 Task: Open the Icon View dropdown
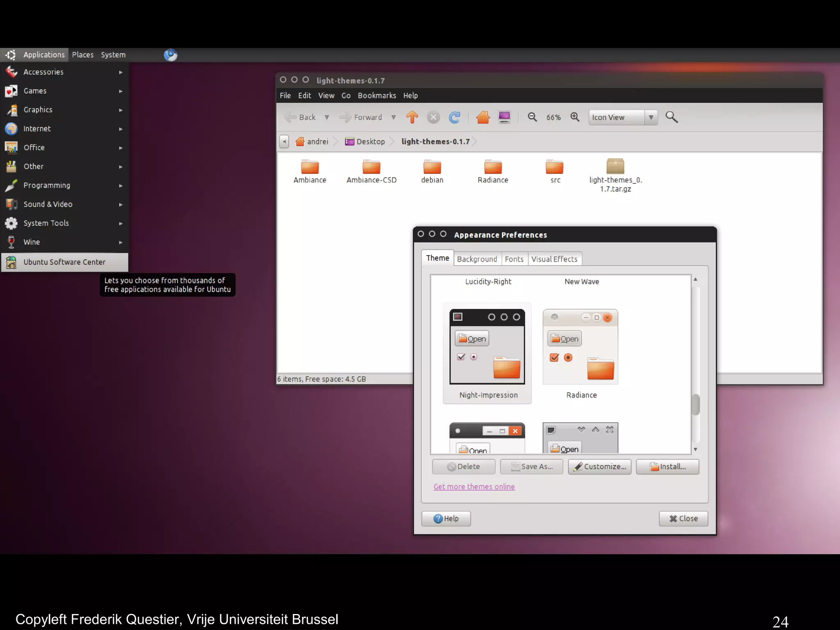click(x=623, y=117)
